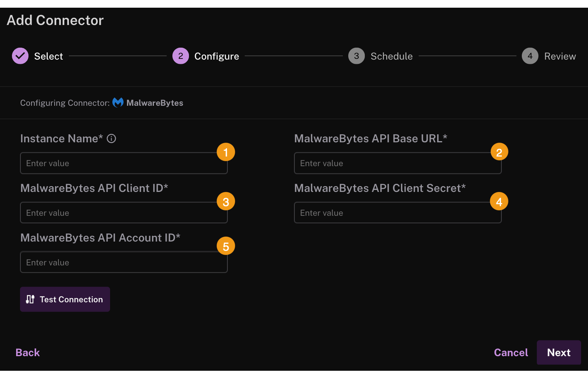
Task: Click the MalwareBytes connector name text
Action: (155, 103)
